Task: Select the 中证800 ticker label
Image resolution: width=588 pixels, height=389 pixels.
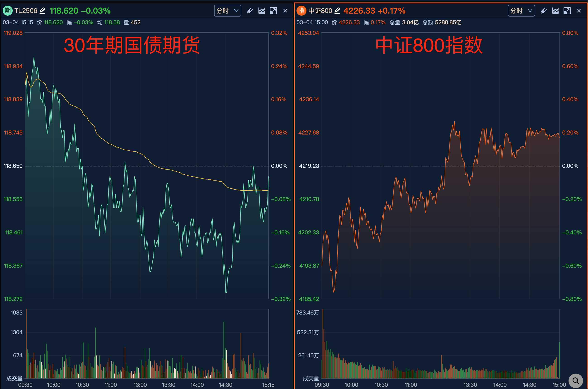Action: [320, 11]
